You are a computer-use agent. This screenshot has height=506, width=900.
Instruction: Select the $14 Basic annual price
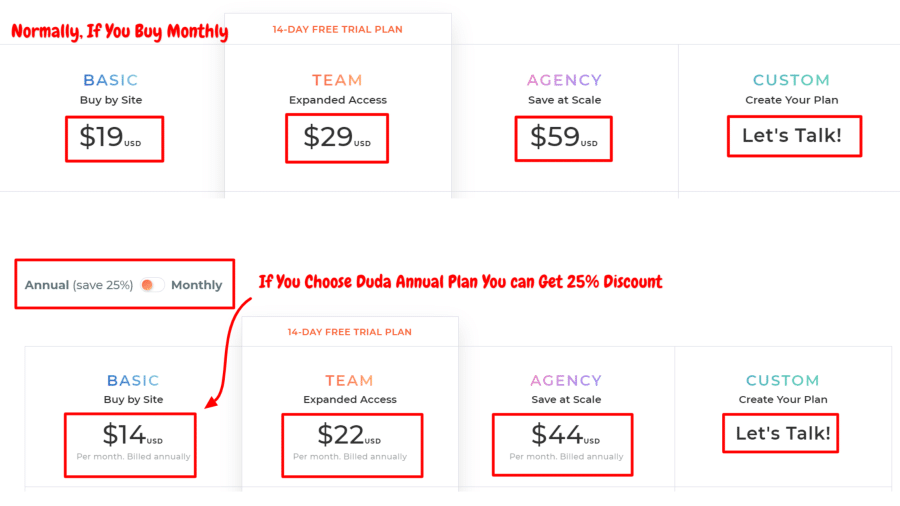coord(133,435)
